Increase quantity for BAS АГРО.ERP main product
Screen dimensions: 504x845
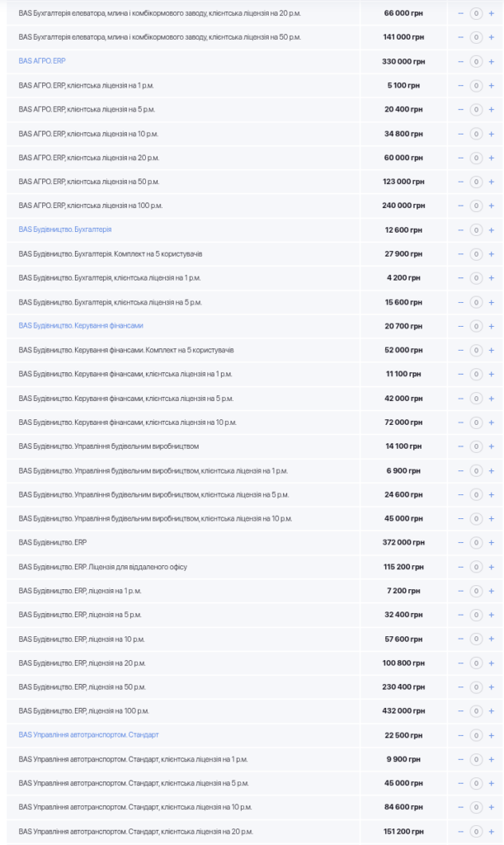point(492,62)
